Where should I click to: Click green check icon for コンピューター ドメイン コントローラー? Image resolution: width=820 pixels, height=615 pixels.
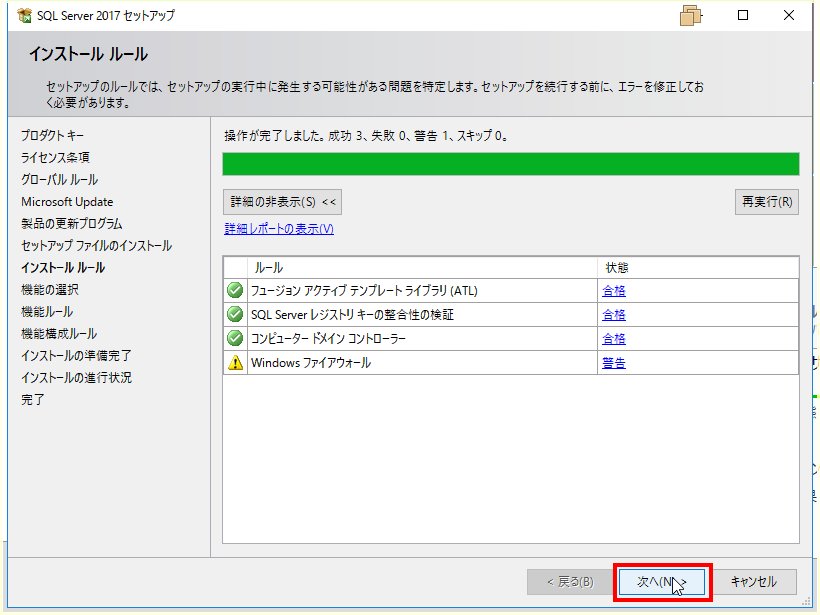[235, 338]
